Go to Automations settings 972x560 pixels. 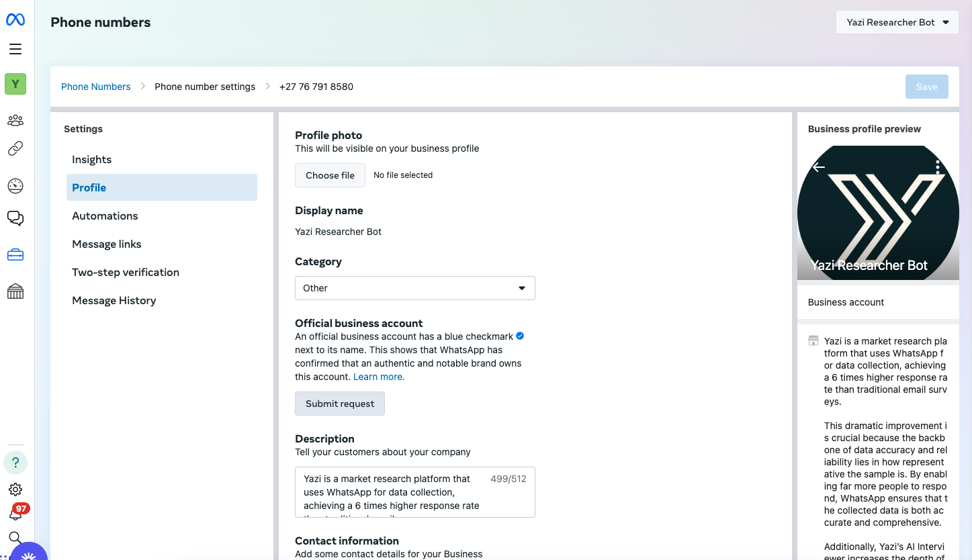pos(105,216)
